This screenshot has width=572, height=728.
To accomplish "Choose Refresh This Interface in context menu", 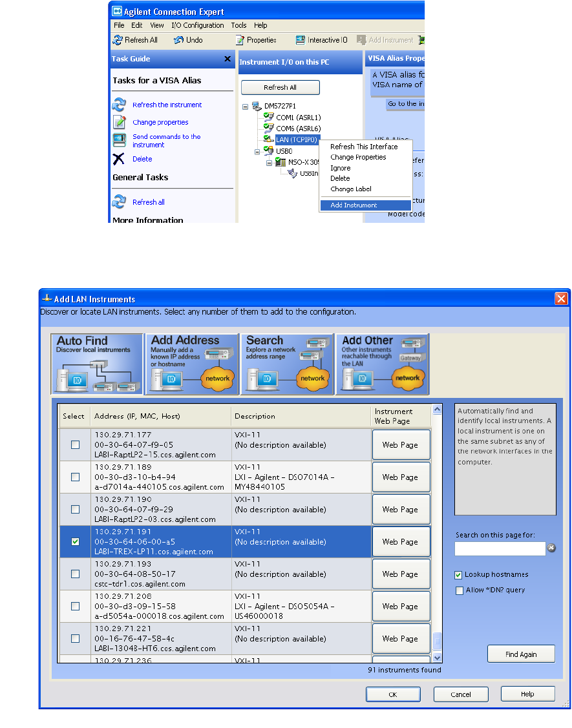I will [x=365, y=147].
